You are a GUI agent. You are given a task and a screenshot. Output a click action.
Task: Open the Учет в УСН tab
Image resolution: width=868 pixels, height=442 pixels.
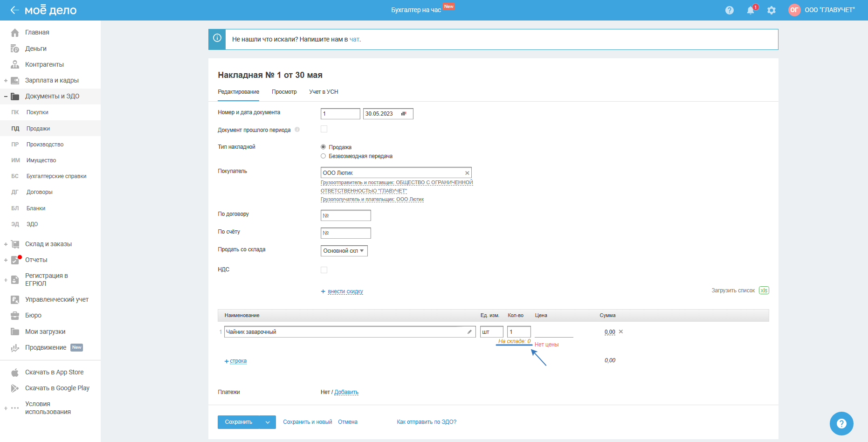coord(324,92)
